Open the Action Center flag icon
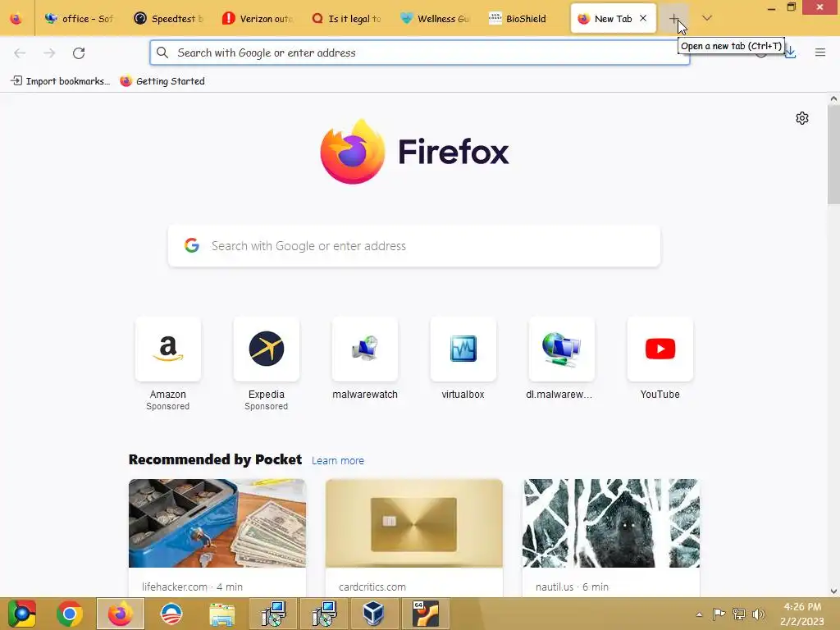The height and width of the screenshot is (630, 840). [x=719, y=614]
